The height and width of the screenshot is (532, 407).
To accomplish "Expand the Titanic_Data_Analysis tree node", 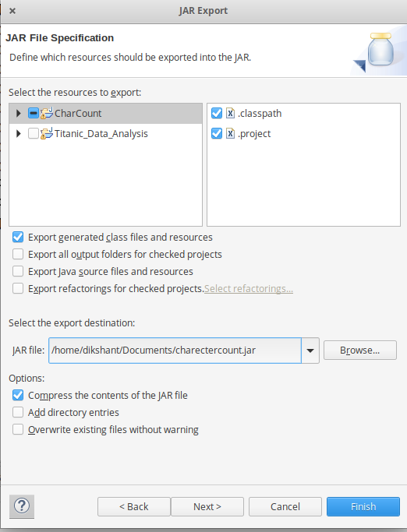I will pos(19,133).
